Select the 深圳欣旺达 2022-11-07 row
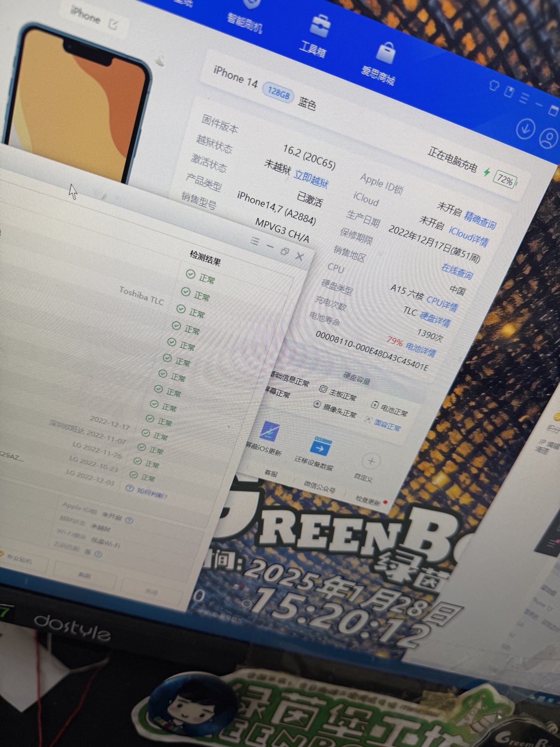This screenshot has width=560, height=747. (88, 432)
